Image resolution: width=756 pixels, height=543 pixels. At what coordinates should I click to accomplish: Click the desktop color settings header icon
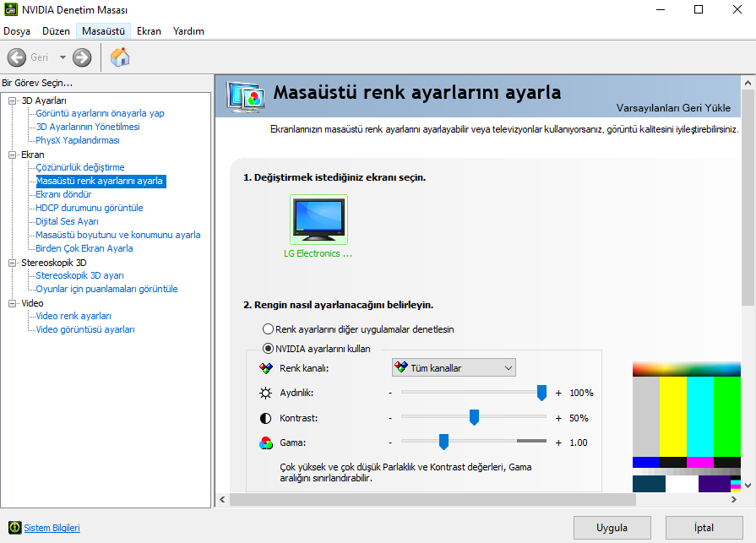click(x=247, y=97)
